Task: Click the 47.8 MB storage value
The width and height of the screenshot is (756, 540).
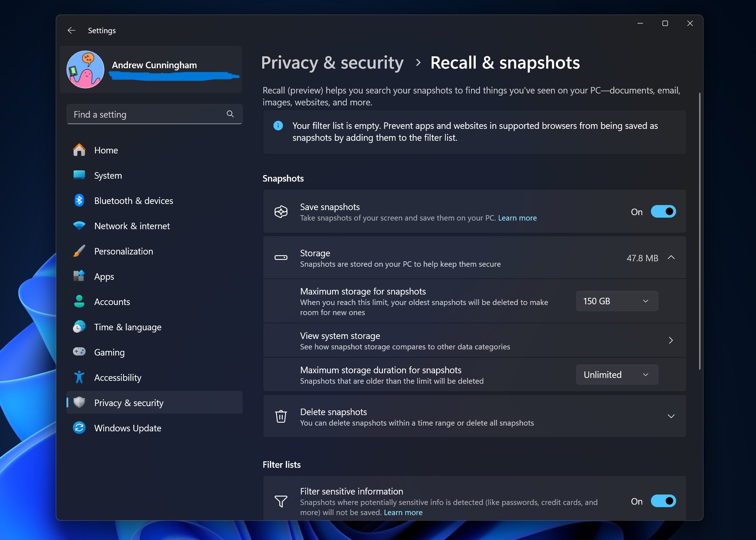Action: tap(642, 258)
